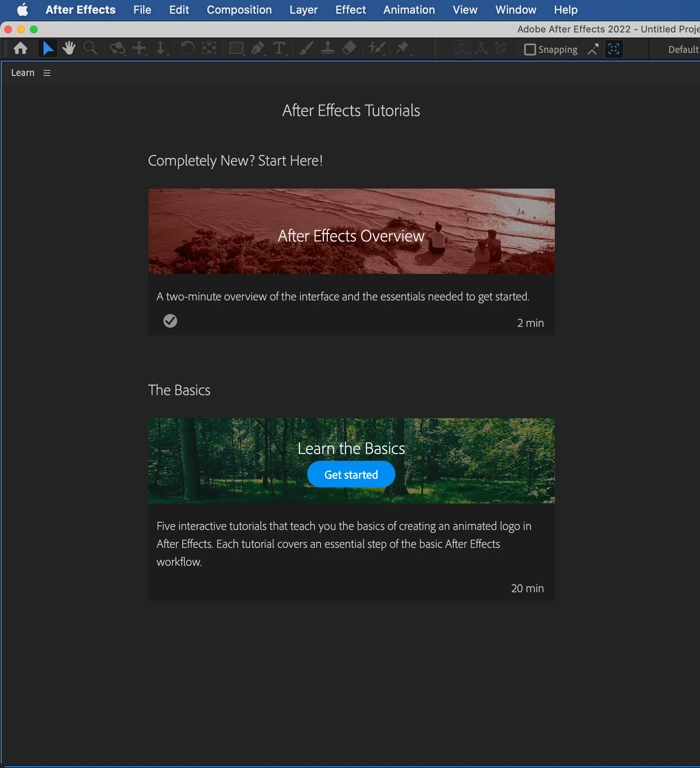Click the '2 min' duration text
The height and width of the screenshot is (768, 700).
point(531,323)
